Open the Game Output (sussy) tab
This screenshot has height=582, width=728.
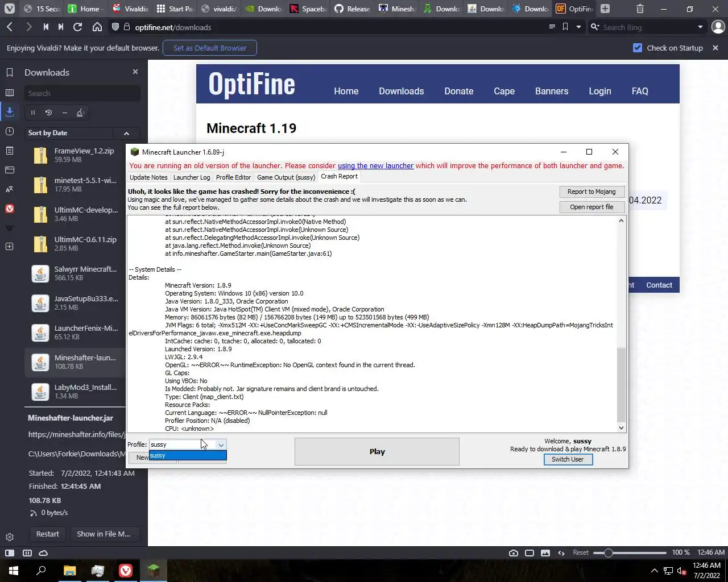pos(286,177)
